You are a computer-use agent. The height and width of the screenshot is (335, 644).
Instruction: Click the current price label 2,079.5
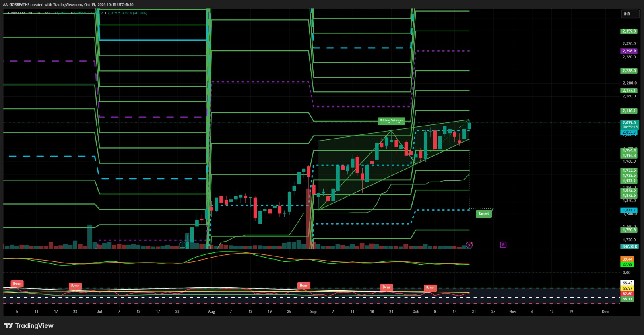(x=629, y=123)
